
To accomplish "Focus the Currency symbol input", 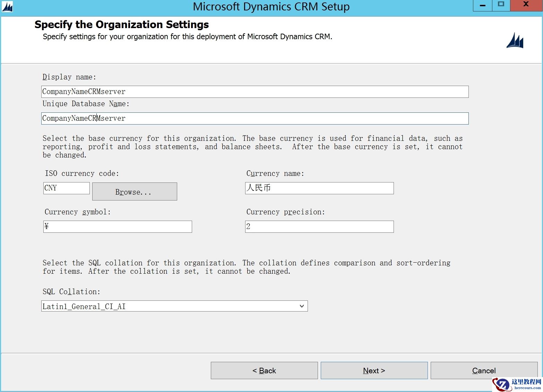I will tap(118, 227).
